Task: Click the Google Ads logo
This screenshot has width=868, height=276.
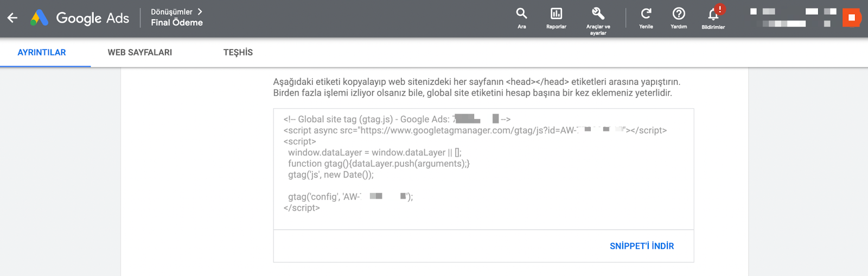Action: click(80, 18)
